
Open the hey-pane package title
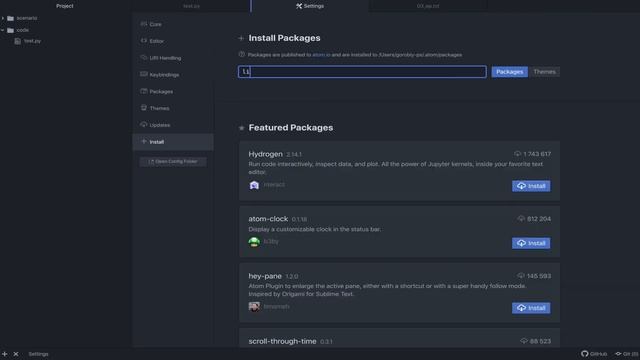(265, 276)
